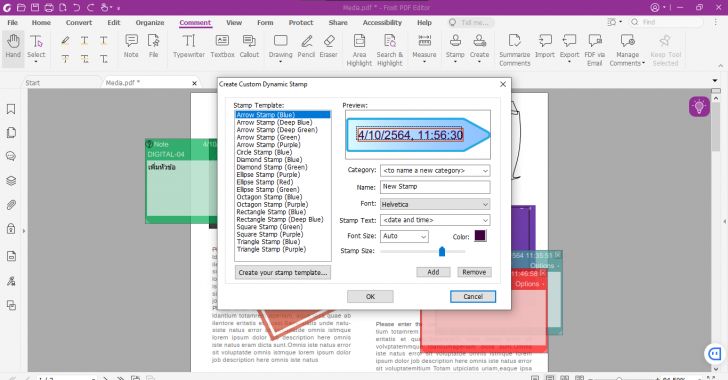Open the Media.pdf document tab
Screen dimensions: 728x380
pos(149,83)
